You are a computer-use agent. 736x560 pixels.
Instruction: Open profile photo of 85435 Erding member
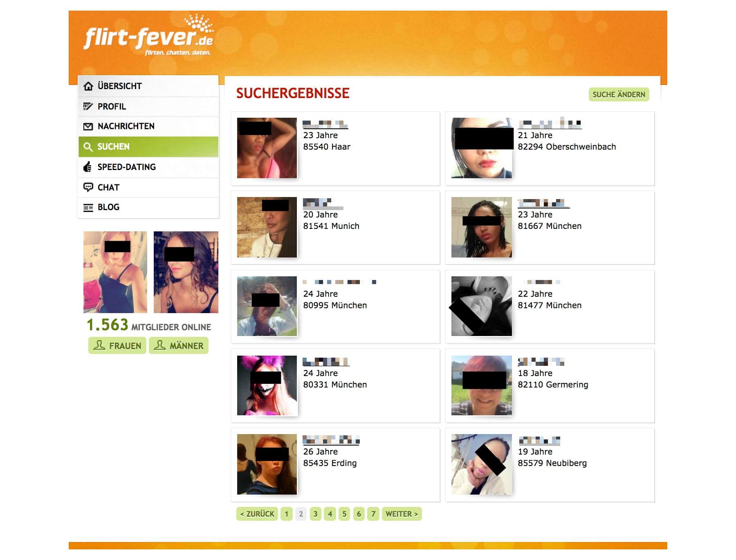click(267, 464)
